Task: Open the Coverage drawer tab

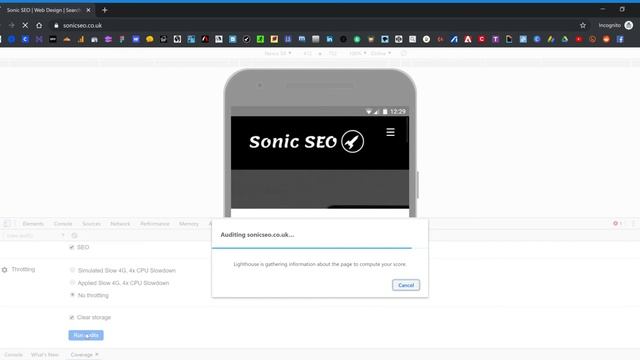Action: (x=82, y=355)
